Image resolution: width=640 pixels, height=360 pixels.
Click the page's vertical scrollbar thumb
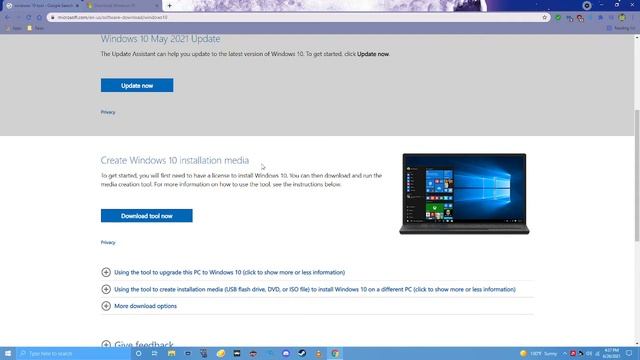point(637,176)
